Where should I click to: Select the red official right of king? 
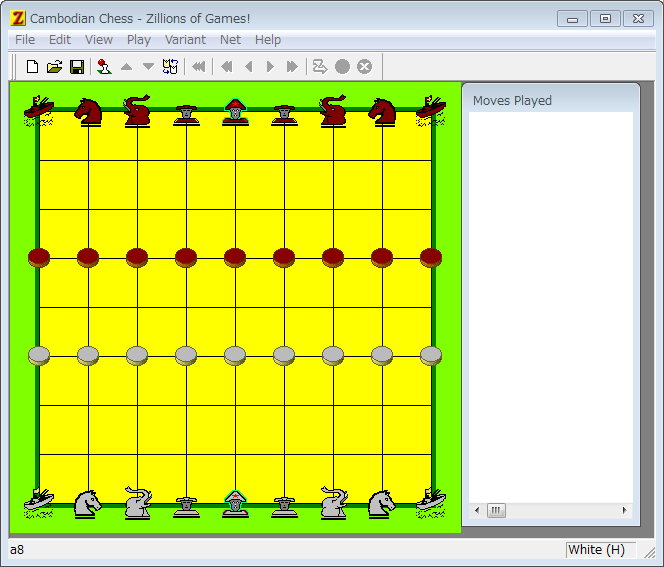pos(285,115)
